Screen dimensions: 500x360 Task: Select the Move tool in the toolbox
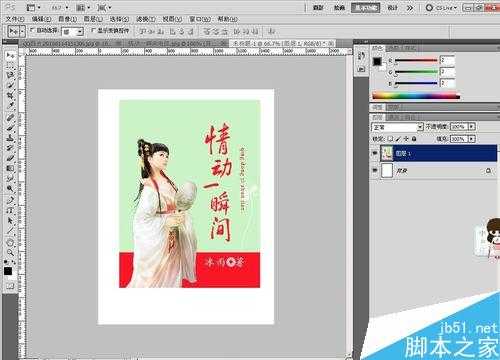point(10,55)
